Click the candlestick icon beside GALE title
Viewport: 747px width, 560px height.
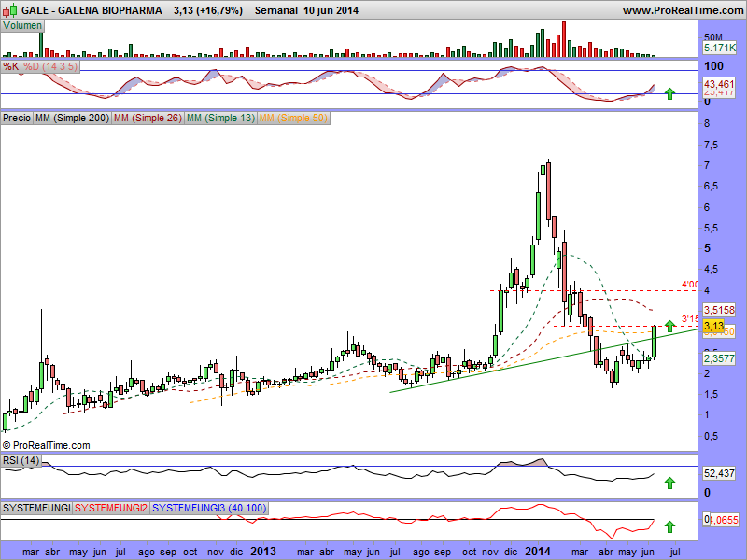pyautogui.click(x=11, y=10)
